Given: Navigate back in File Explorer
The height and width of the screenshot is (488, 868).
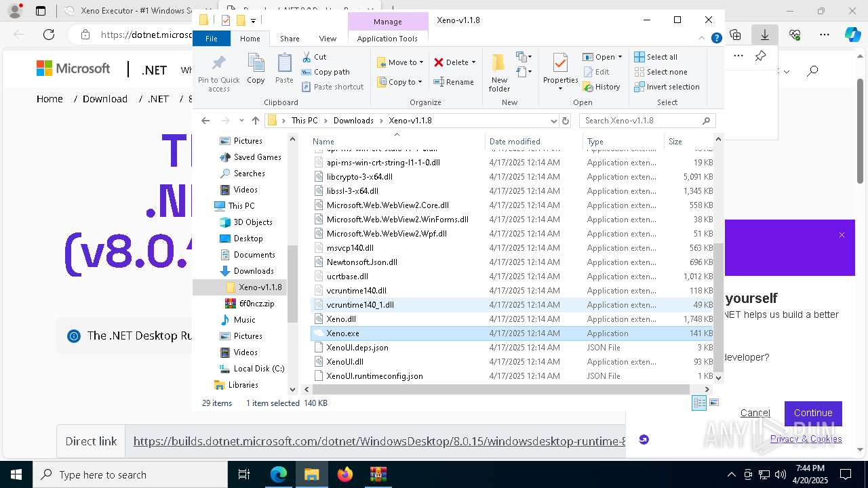Looking at the screenshot, I should pos(206,121).
